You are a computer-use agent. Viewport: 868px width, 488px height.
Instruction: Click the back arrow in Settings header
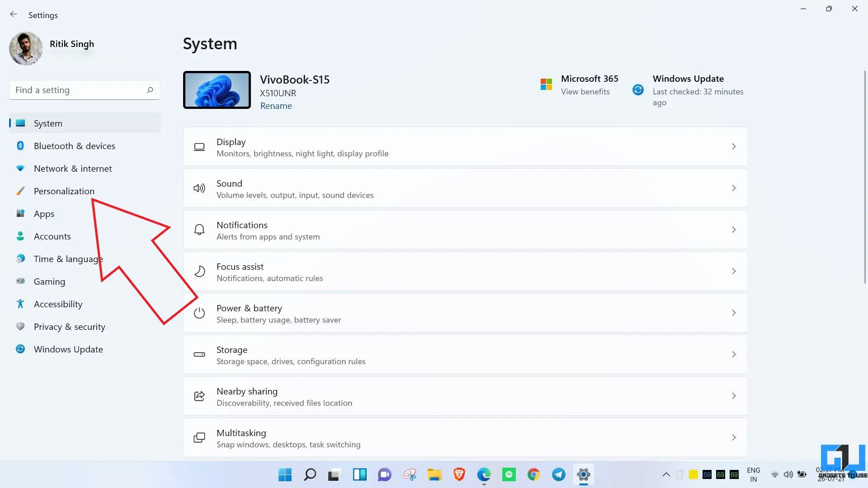[14, 14]
